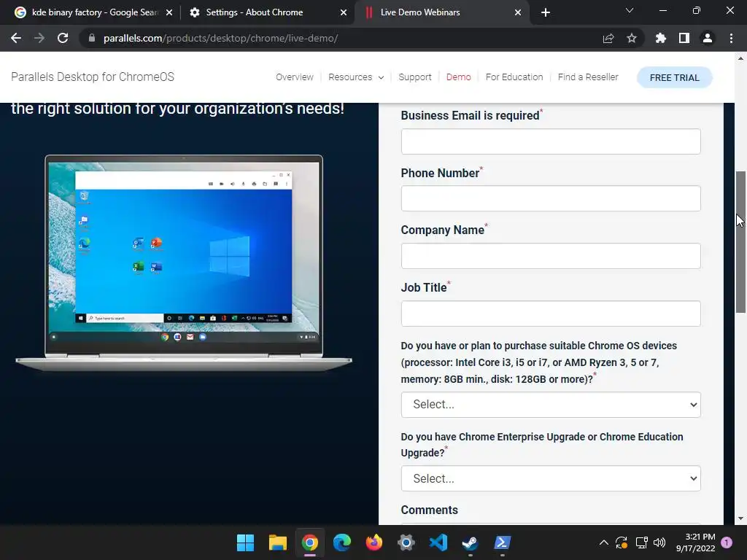
Task: Click the browser forward arrow
Action: [x=39, y=38]
